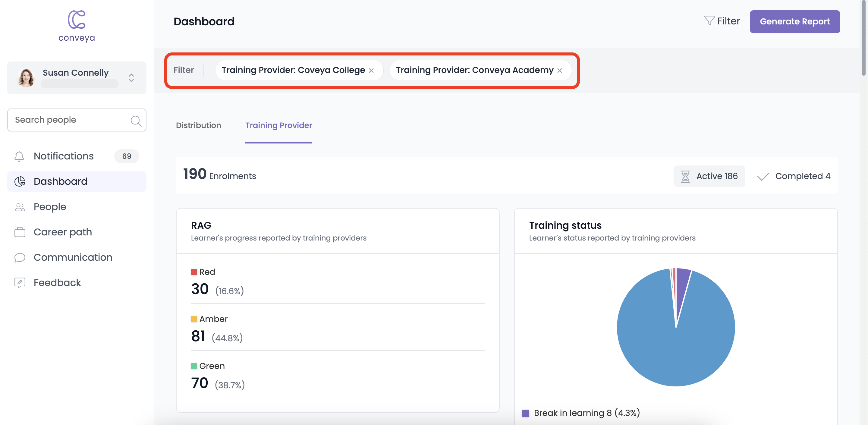This screenshot has height=425, width=868.
Task: Remove the Coveya College filter chip
Action: (371, 71)
